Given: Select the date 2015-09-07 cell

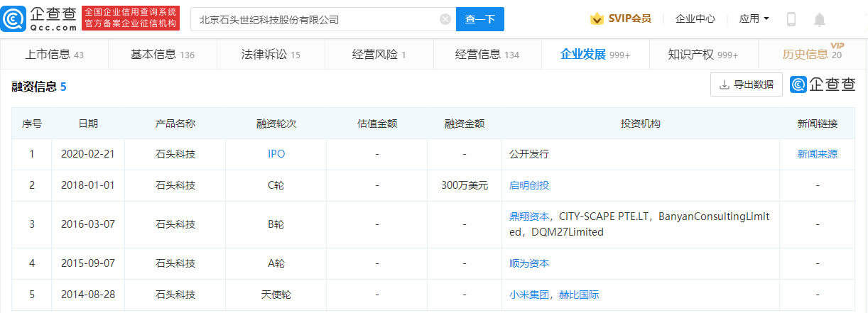Looking at the screenshot, I should 88,263.
